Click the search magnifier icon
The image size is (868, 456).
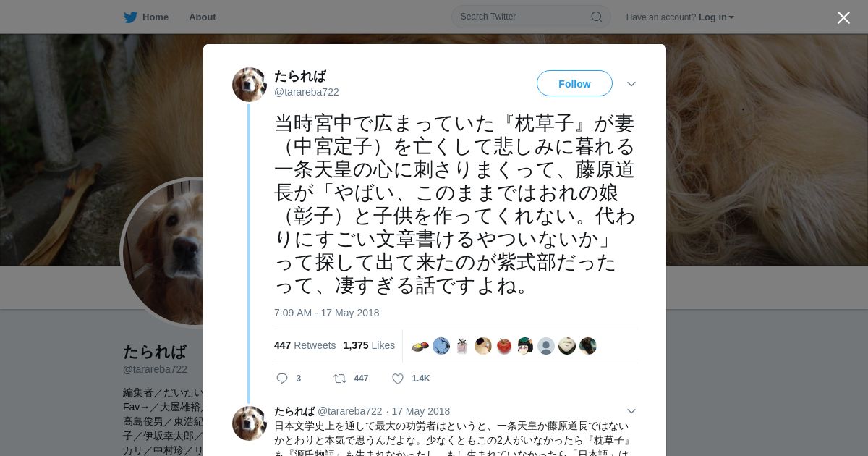click(x=597, y=17)
